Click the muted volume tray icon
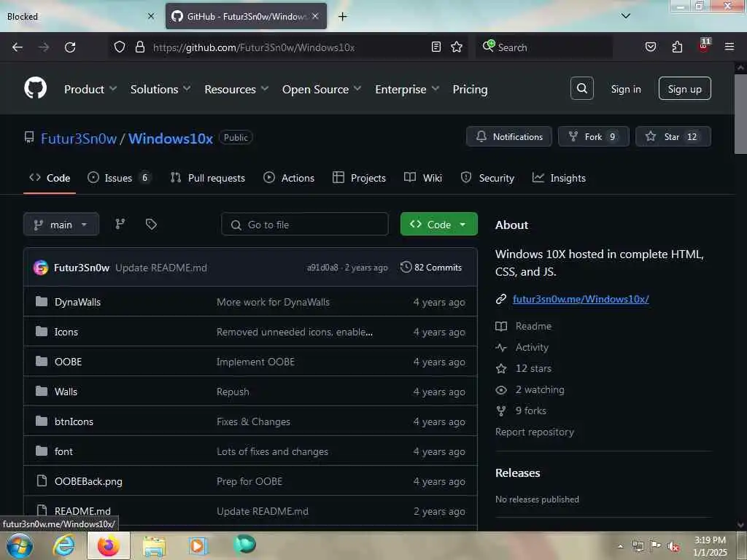Screen dimensions: 747x560 (673, 547)
